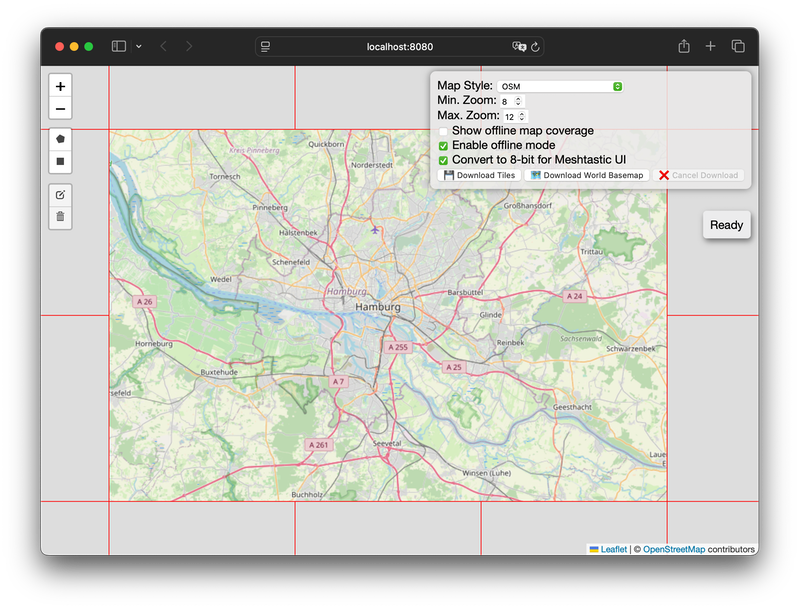800x609 pixels.
Task: Enable Show offline map coverage checkbox
Action: tap(443, 131)
